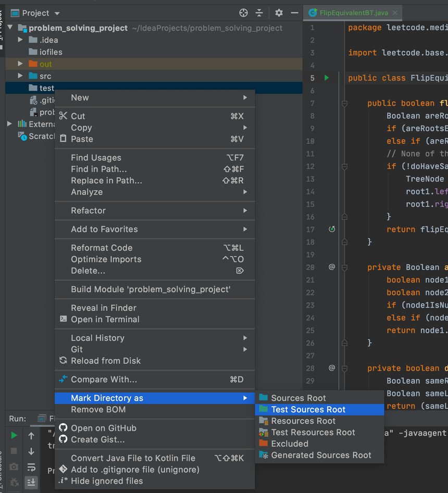The image size is (448, 493).
Task: Choose Excluded from Mark Directory submenu
Action: click(x=290, y=444)
